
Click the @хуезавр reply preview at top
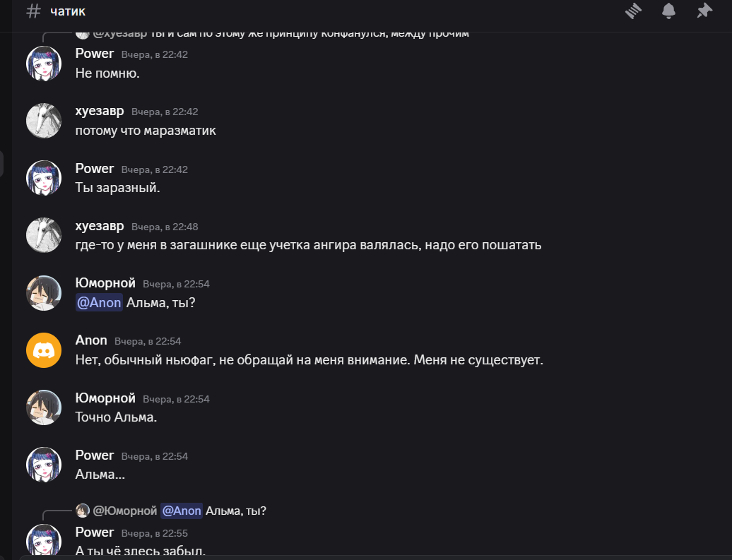[119, 33]
